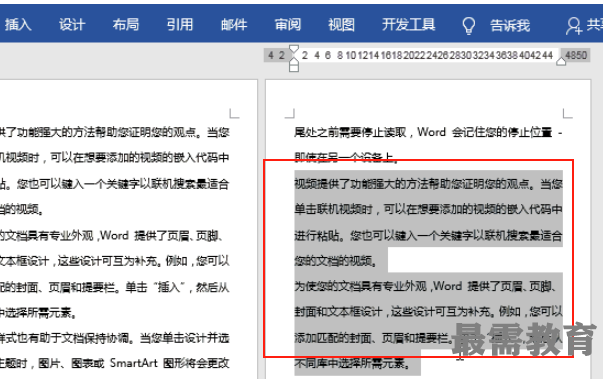The height and width of the screenshot is (379, 603).
Task: Click left page line containing 单击“插入”
Action: click(x=115, y=287)
